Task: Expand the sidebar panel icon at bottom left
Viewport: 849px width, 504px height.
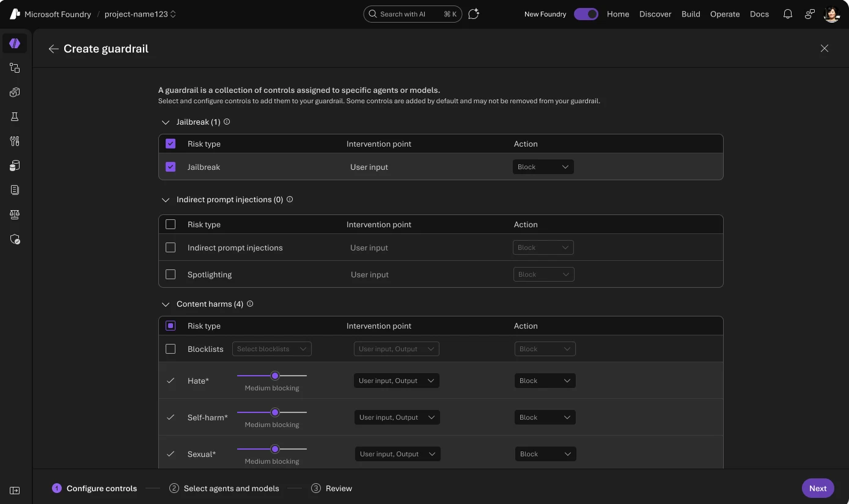Action: click(15, 491)
